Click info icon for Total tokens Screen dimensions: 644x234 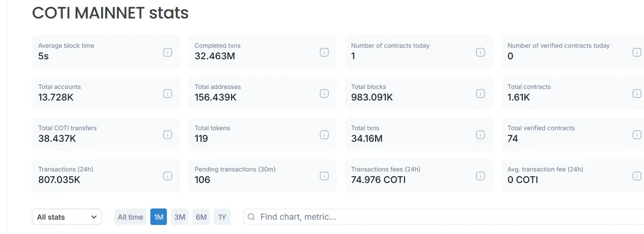coord(324,135)
